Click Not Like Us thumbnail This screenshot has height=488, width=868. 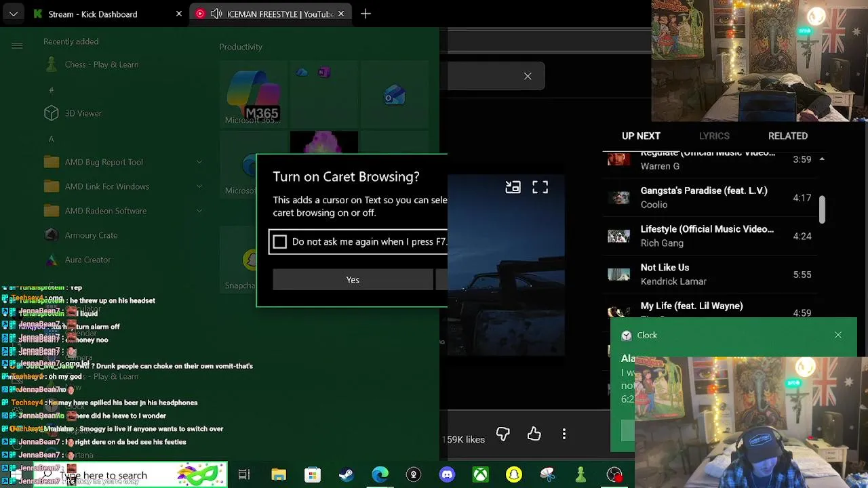tap(618, 274)
